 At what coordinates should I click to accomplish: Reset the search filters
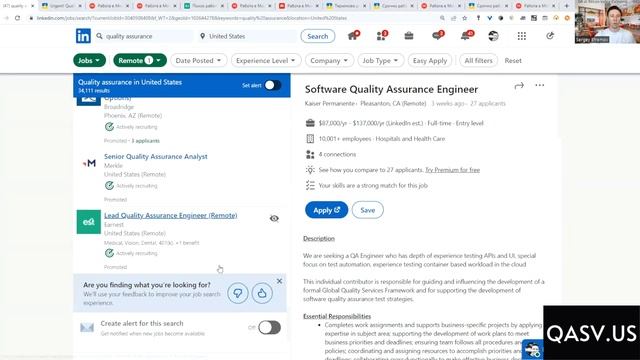(513, 60)
